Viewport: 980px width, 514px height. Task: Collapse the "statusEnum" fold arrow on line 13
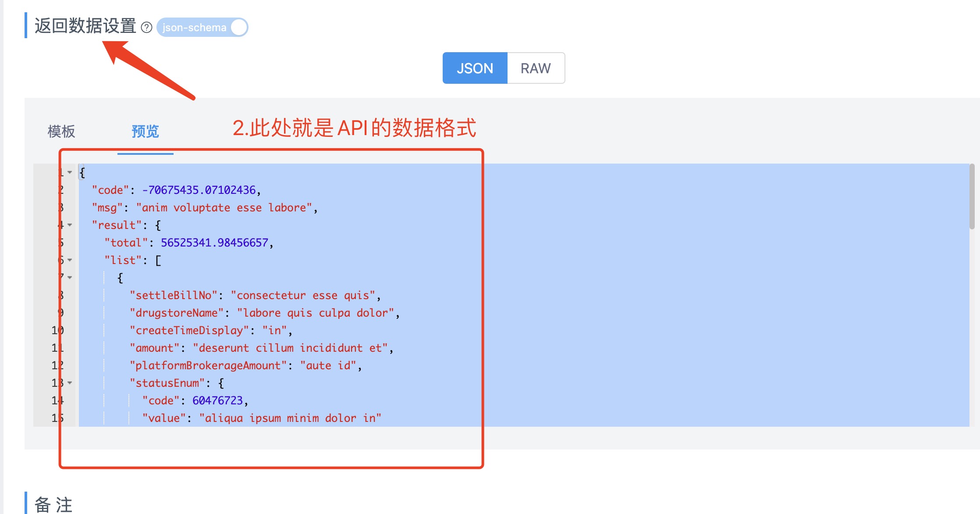coord(70,383)
